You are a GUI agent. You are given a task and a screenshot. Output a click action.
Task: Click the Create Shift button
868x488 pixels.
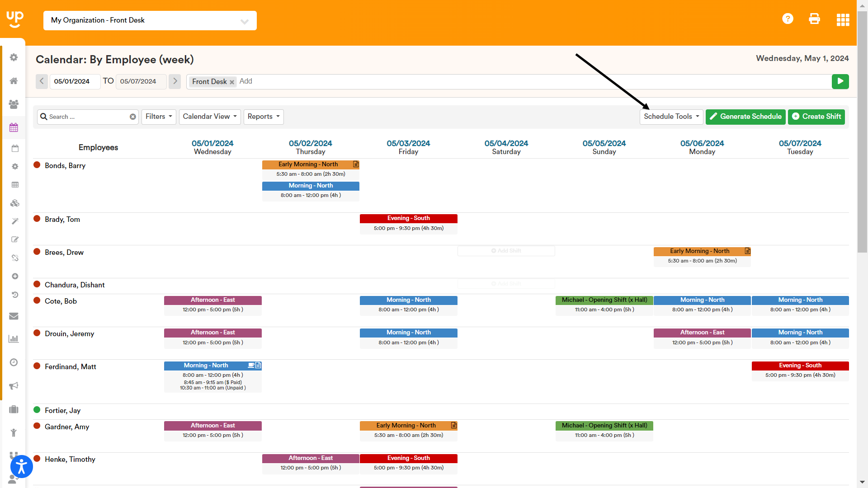(816, 117)
